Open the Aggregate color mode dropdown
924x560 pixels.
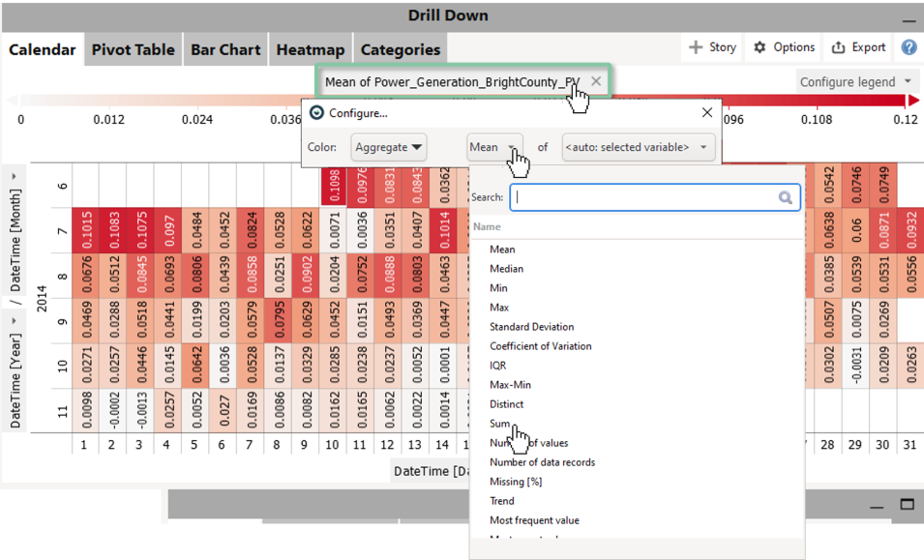[x=389, y=148]
